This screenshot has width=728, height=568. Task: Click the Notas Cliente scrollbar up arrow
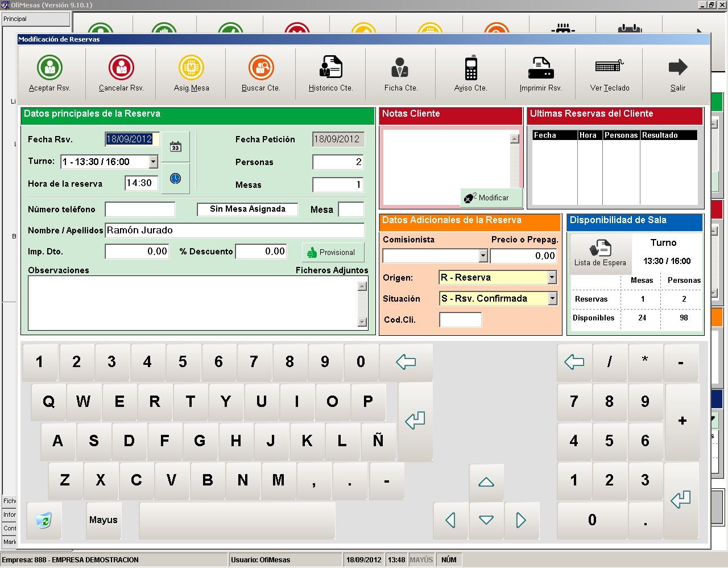514,139
